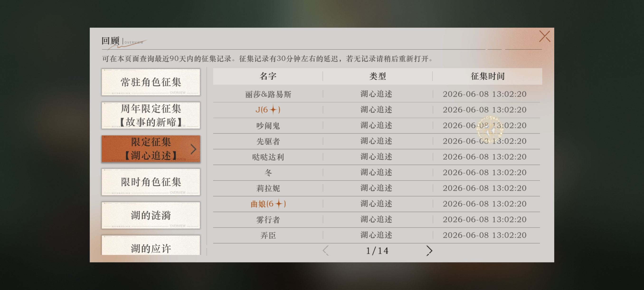Click the 吵闹鬼 record entry

click(268, 126)
